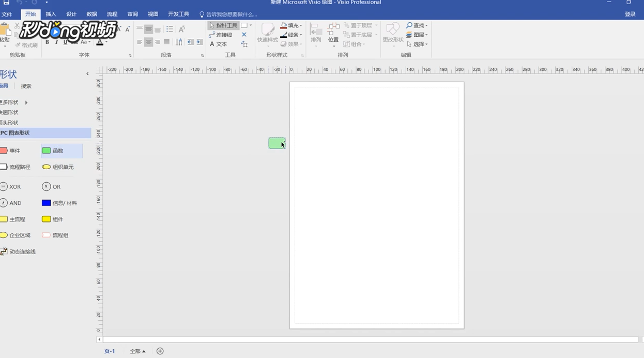Select the blue Information/Material shape
This screenshot has height=358, width=644.
tap(60, 203)
